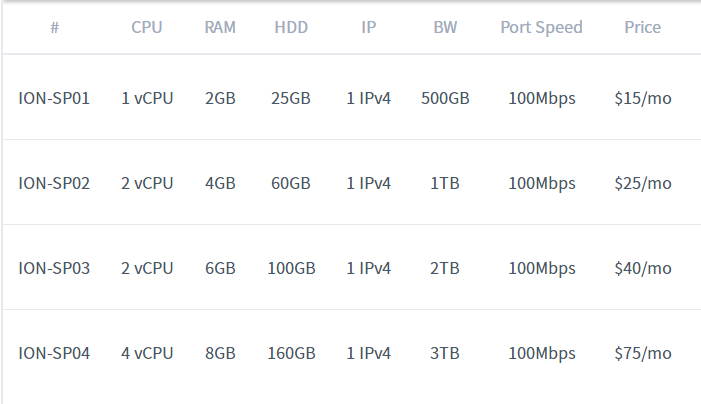Select the $75/mo price cell
The width and height of the screenshot is (701, 404).
[x=642, y=353]
